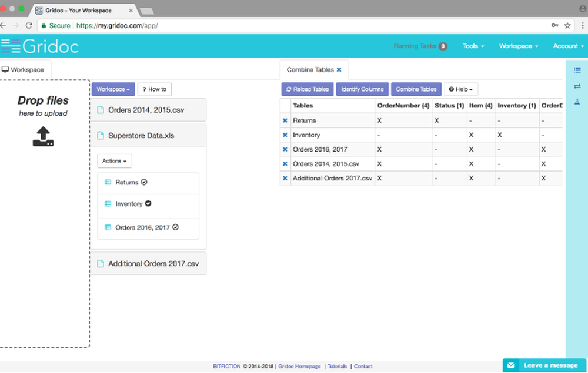Click the file icon beside Superstore Data.xls
The width and height of the screenshot is (588, 373).
coord(100,135)
